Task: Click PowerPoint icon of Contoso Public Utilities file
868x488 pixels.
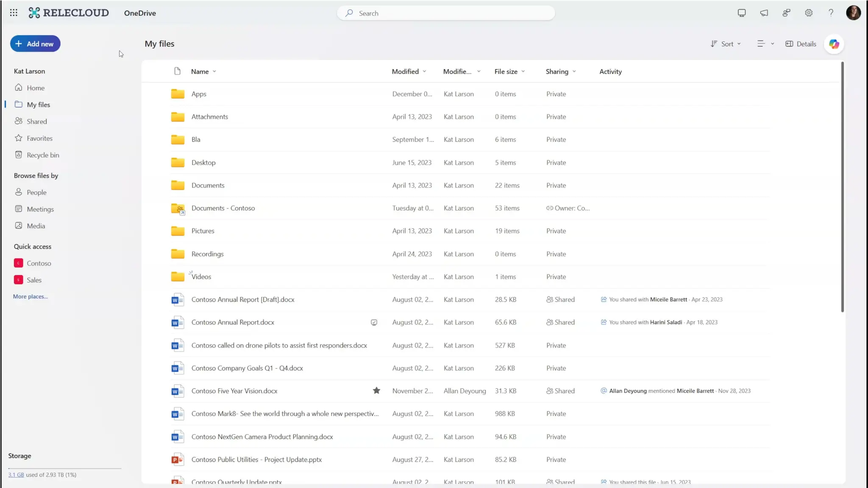Action: (177, 460)
